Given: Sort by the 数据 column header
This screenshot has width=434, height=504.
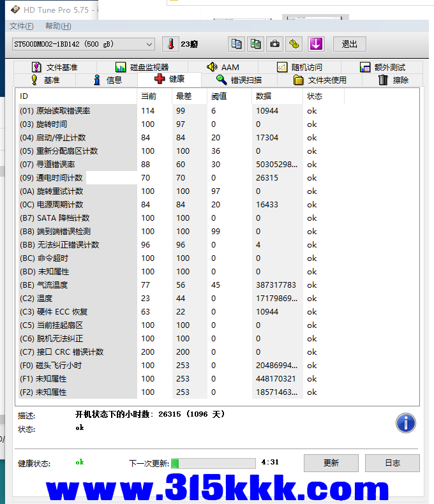Looking at the screenshot, I should [278, 96].
